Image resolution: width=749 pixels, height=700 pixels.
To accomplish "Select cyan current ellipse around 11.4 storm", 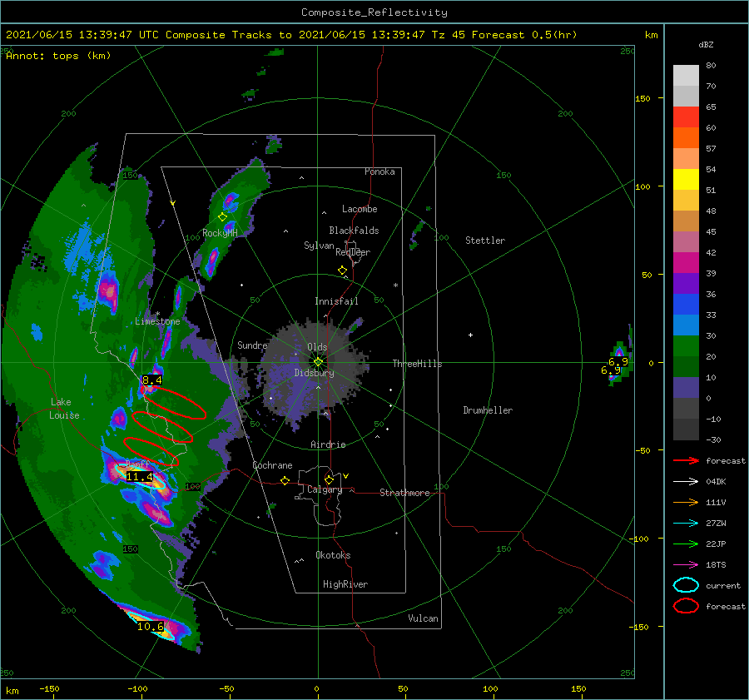I will pos(140,478).
